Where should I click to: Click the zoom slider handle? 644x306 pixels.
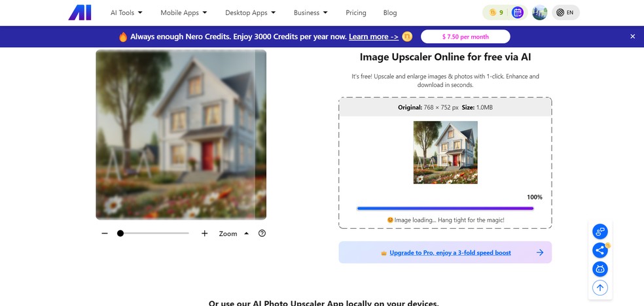(120, 233)
